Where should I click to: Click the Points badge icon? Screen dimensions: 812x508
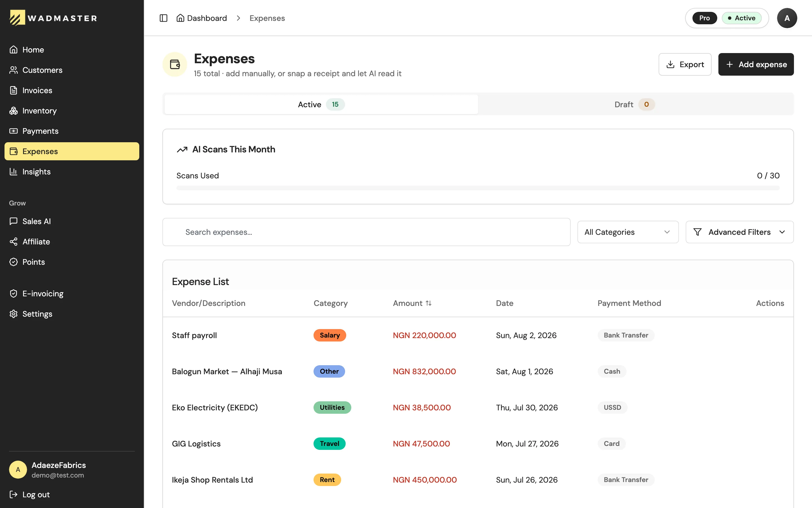click(14, 262)
